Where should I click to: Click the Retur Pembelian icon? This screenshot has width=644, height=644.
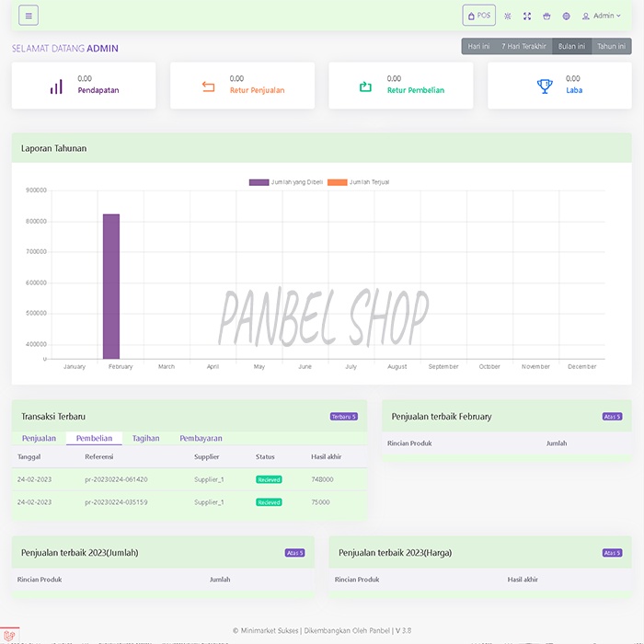click(x=365, y=86)
